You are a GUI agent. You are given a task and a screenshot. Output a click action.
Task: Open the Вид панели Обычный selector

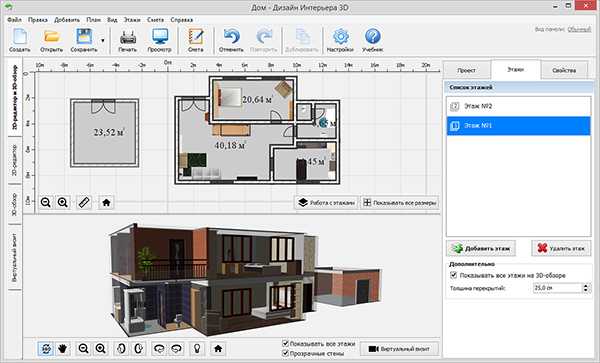579,29
